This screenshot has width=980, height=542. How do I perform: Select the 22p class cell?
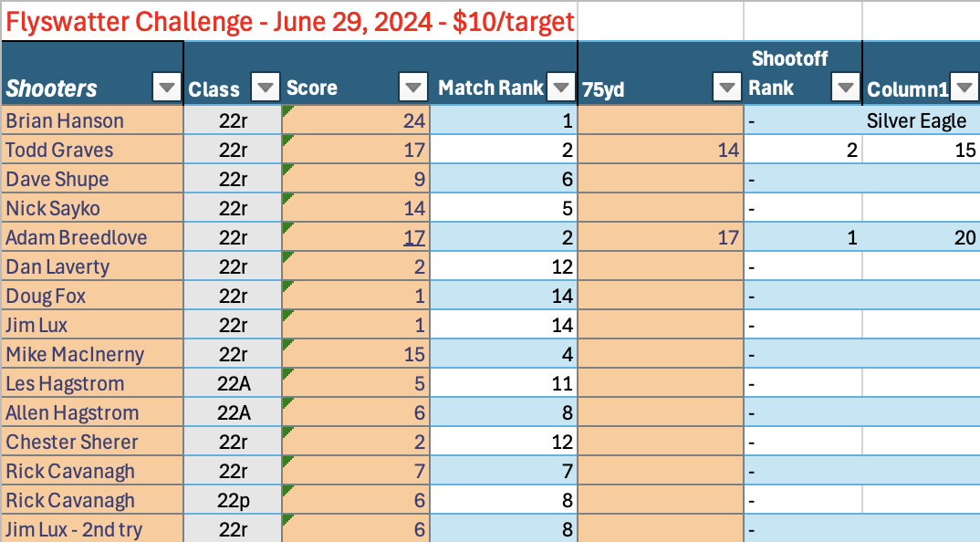(234, 500)
